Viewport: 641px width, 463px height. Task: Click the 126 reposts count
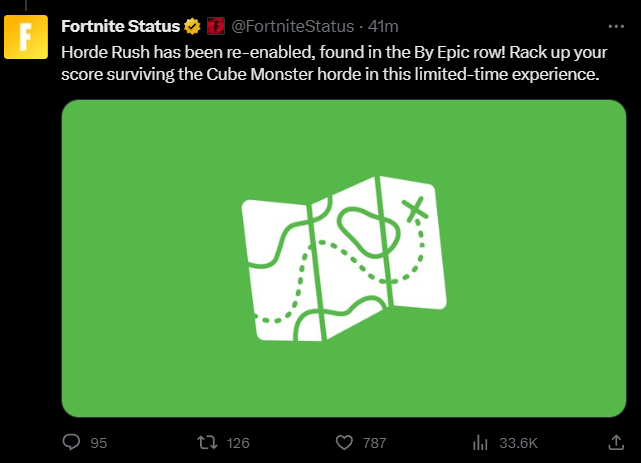(238, 443)
